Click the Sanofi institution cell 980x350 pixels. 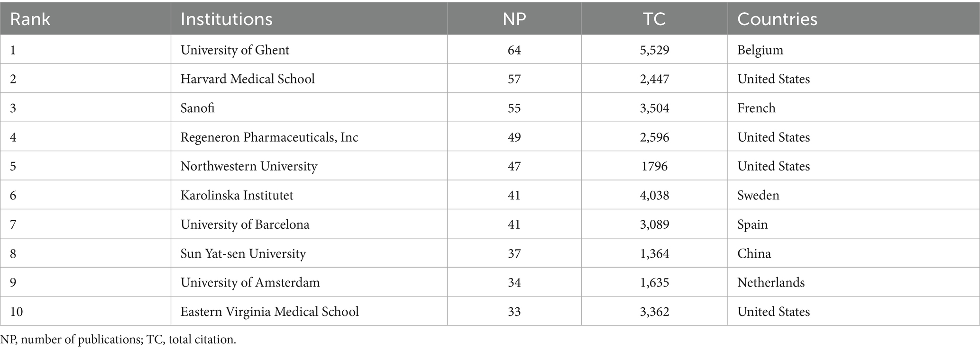pyautogui.click(x=198, y=108)
